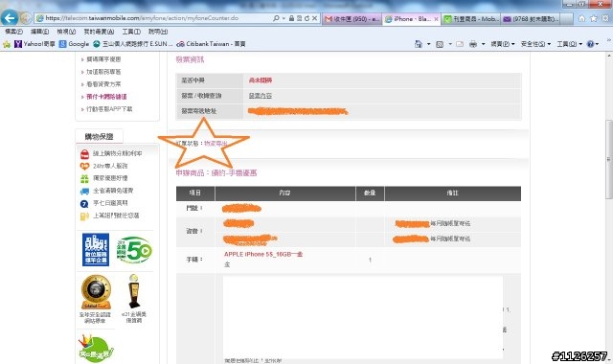The image size is (613, 364).
Task: Open the browser home page icon
Action: pos(581,18)
